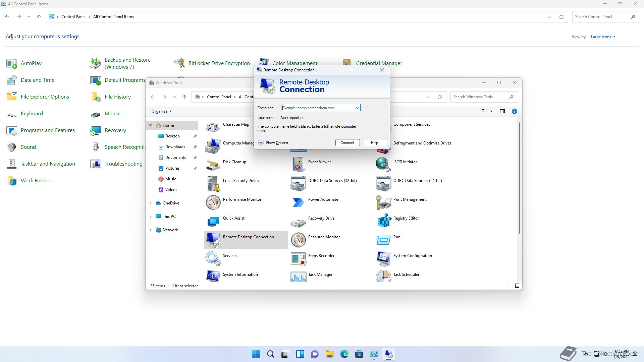Viewport: 644px width, 362px height.
Task: Open the Computer name dropdown list
Action: [x=357, y=108]
